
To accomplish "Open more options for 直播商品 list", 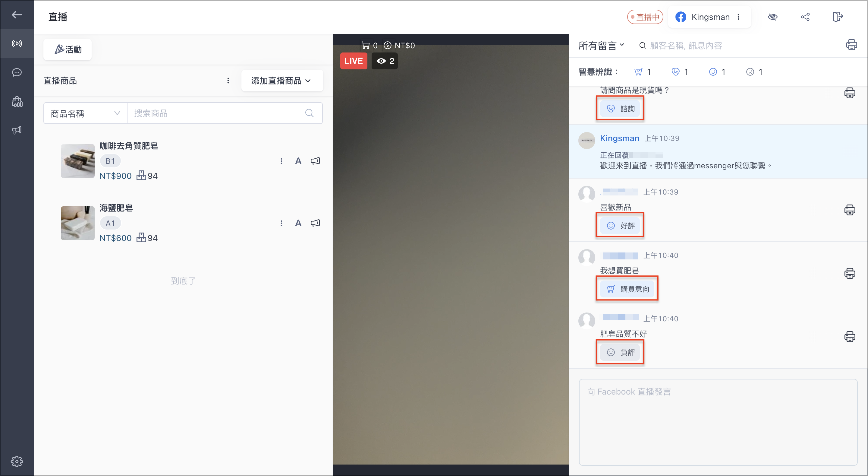I will (x=228, y=81).
